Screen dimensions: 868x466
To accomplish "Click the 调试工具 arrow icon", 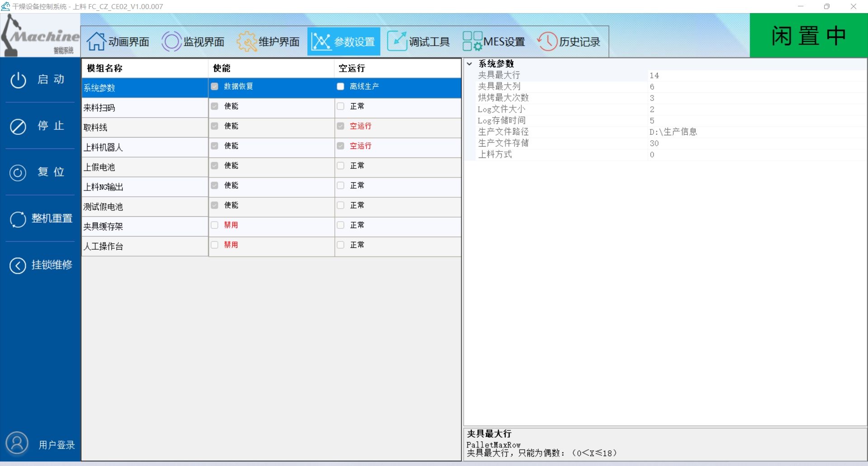I will 397,42.
